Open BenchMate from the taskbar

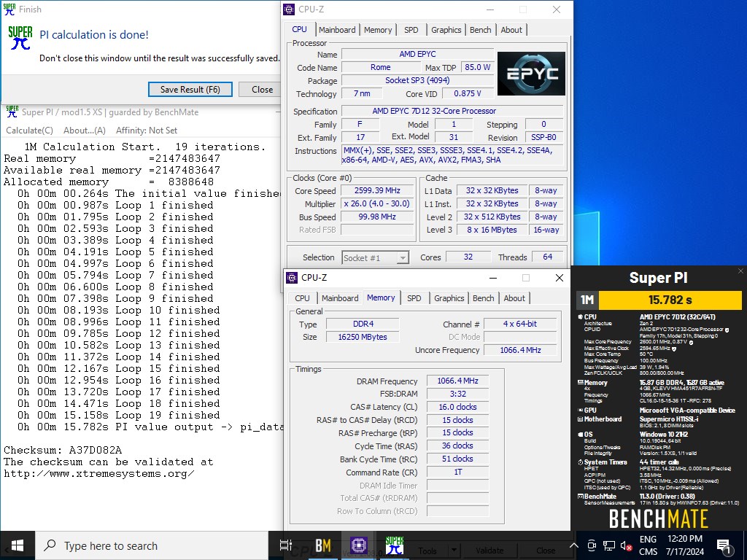pos(323,545)
